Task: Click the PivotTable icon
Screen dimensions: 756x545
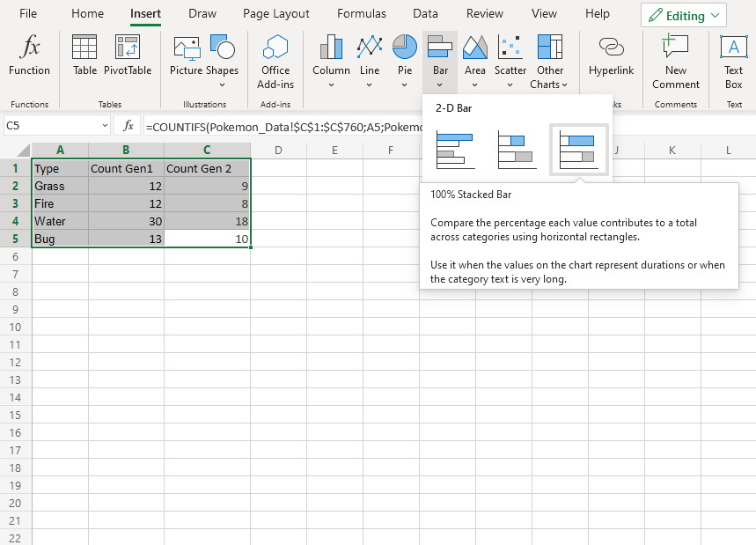Action: pyautogui.click(x=128, y=57)
